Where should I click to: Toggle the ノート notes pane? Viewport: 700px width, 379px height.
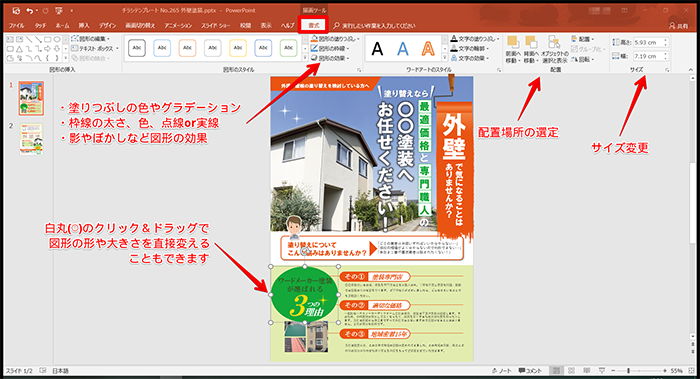pyautogui.click(x=502, y=371)
